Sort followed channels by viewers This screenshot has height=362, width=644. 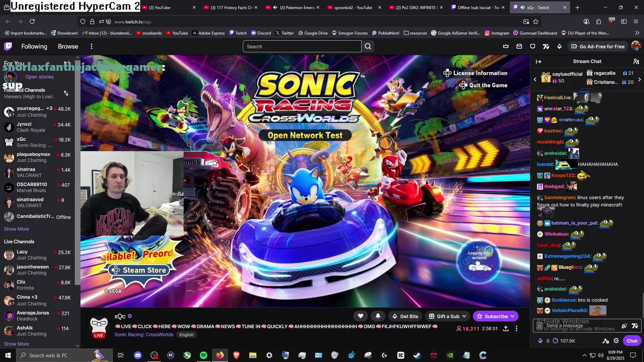click(x=66, y=93)
